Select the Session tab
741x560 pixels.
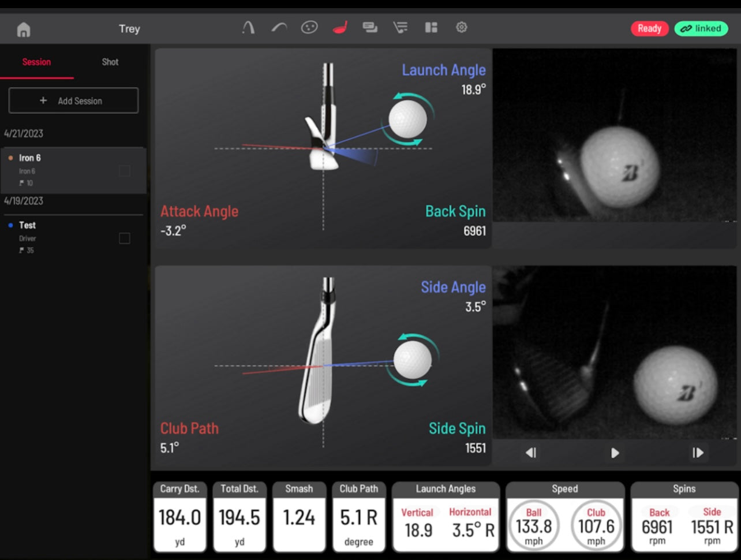(x=36, y=62)
